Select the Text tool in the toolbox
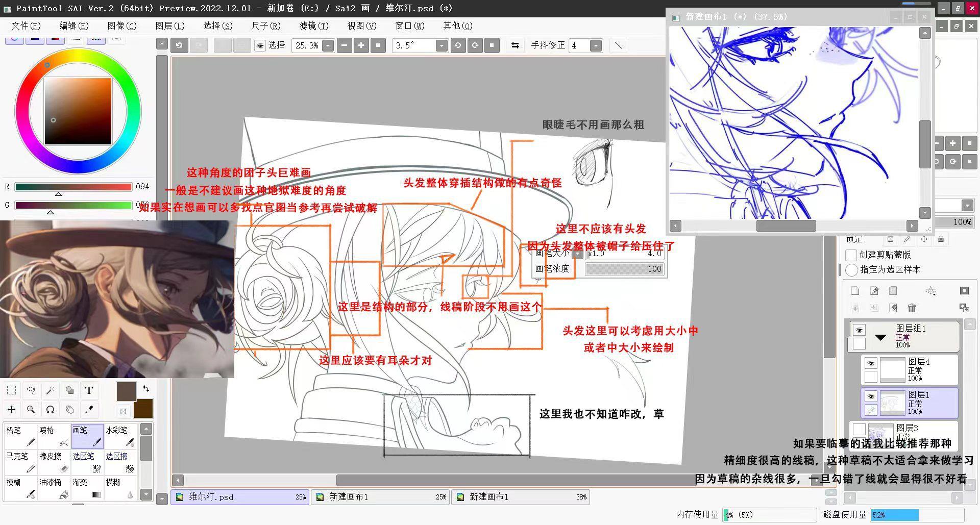The width and height of the screenshot is (980, 525). (89, 390)
